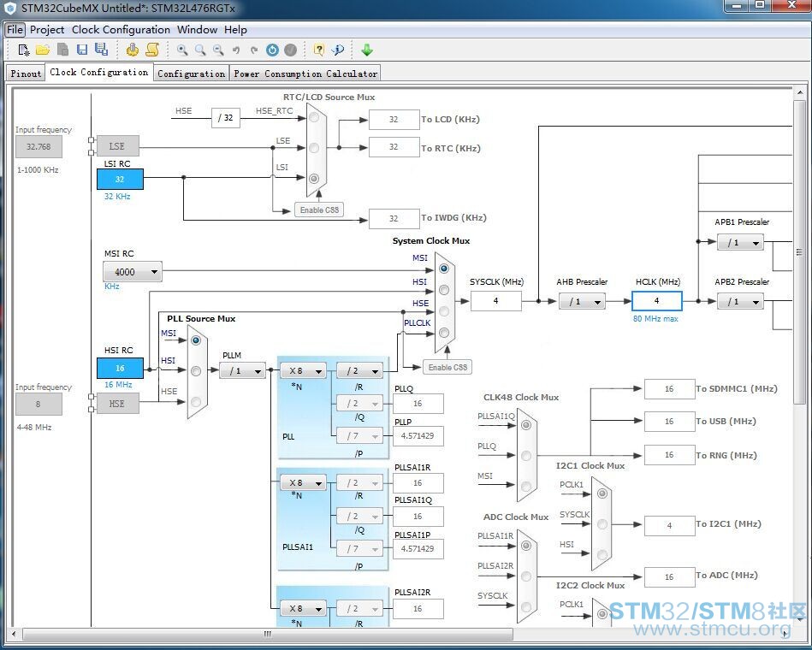
Task: Open the PLLM /1 divider dropdown
Action: pos(242,370)
